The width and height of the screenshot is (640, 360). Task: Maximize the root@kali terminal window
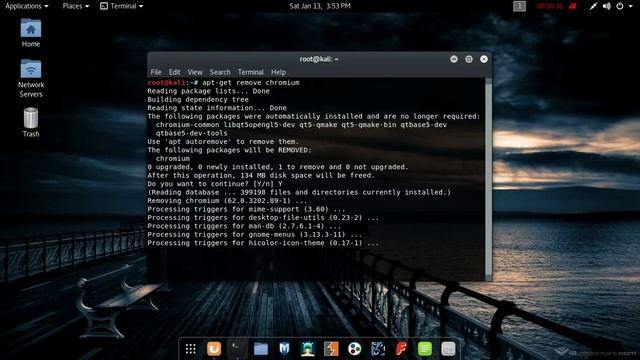[x=469, y=59]
